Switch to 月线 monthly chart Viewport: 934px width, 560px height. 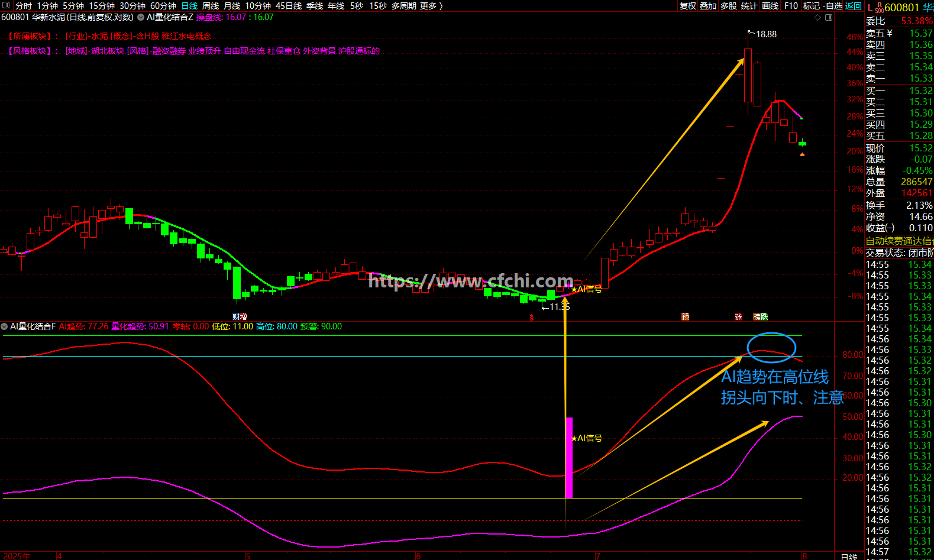tap(232, 6)
